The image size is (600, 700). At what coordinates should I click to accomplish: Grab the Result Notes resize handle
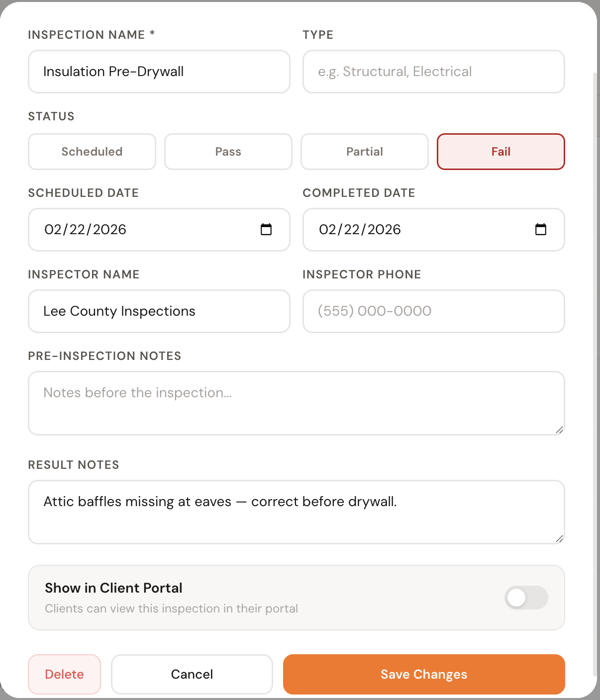(x=559, y=539)
